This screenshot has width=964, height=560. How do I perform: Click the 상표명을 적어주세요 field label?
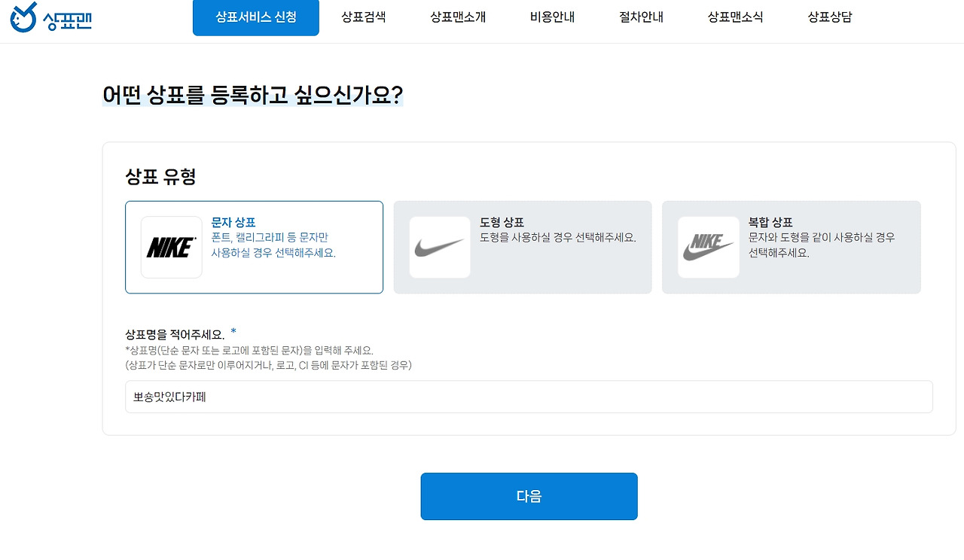click(175, 334)
